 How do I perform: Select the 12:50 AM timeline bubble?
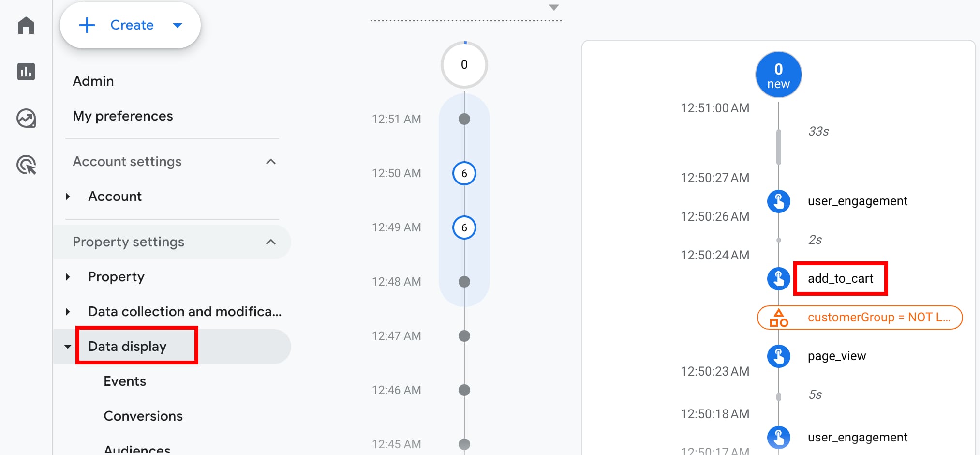pos(464,173)
